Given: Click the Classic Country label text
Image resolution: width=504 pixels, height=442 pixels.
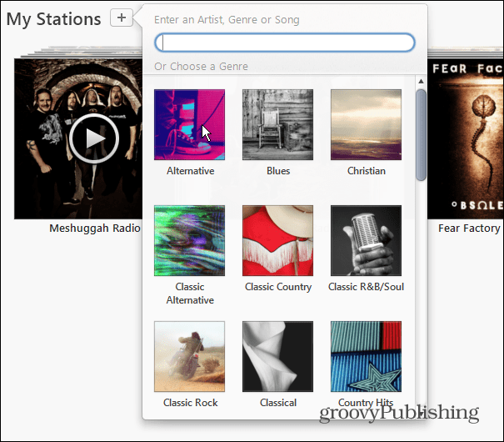Looking at the screenshot, I should click(278, 287).
